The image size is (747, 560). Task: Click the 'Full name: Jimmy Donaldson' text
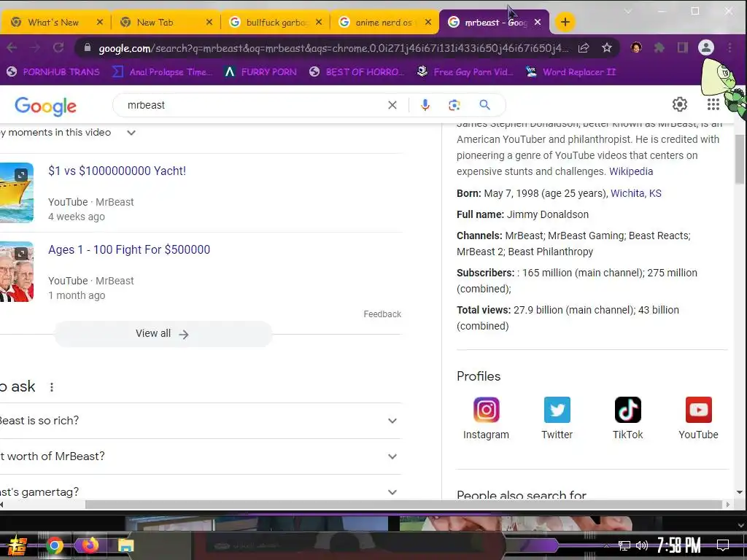click(522, 214)
